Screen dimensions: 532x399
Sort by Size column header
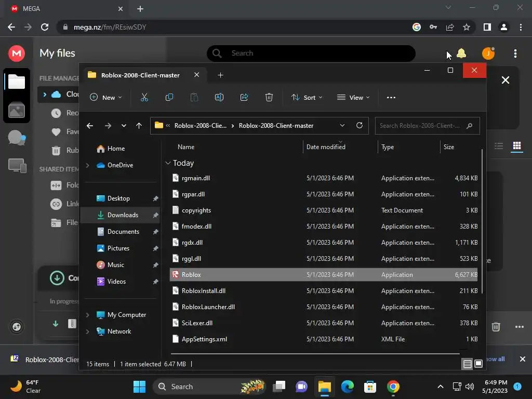coord(448,147)
